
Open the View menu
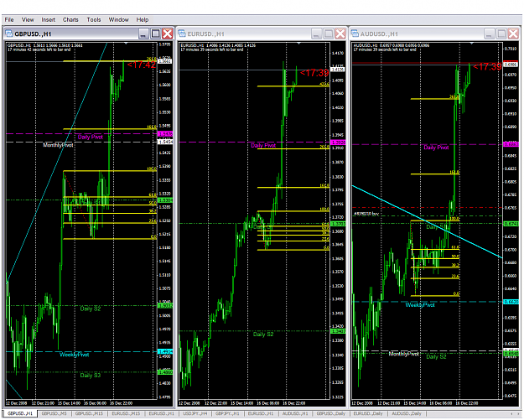pyautogui.click(x=28, y=20)
